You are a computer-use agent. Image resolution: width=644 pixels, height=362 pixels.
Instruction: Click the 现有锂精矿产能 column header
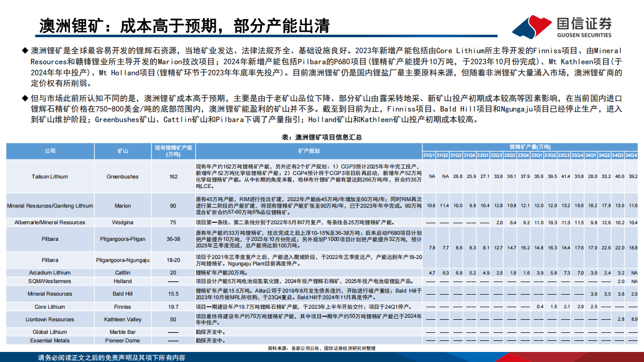173,151
